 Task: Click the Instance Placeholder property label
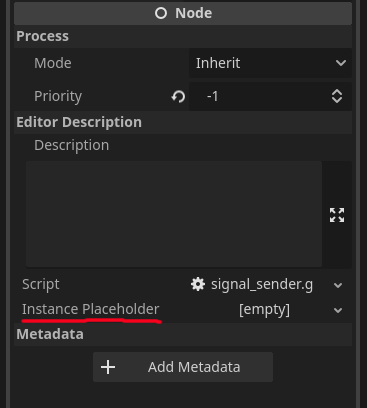tap(91, 309)
